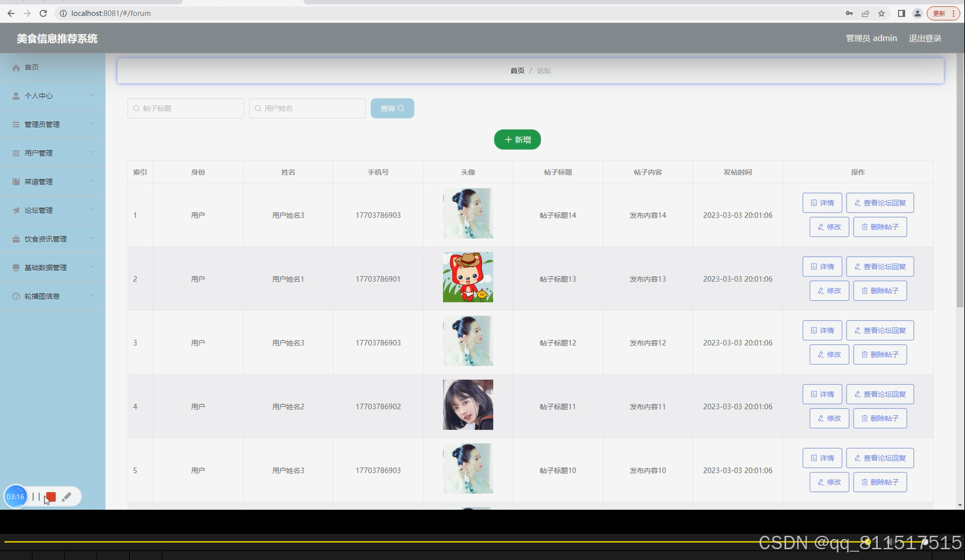Open the 论坛管理 sidebar menu item
Screen dimensions: 965x560
52,211
